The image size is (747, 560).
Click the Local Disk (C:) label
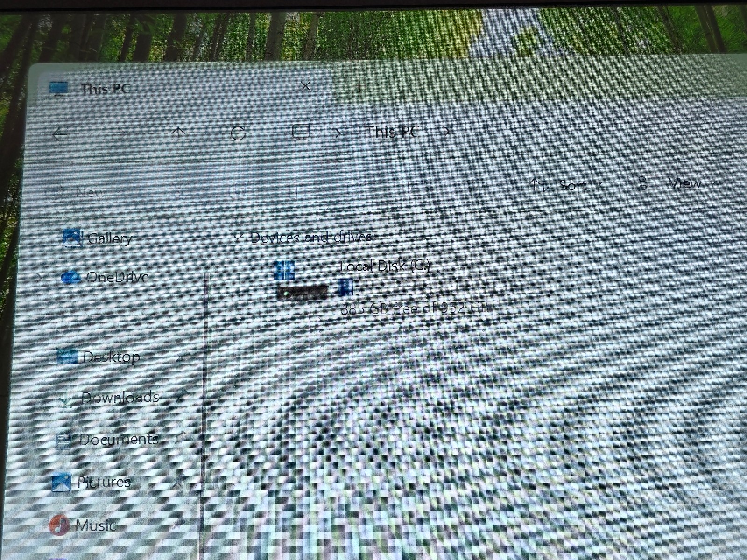385,266
